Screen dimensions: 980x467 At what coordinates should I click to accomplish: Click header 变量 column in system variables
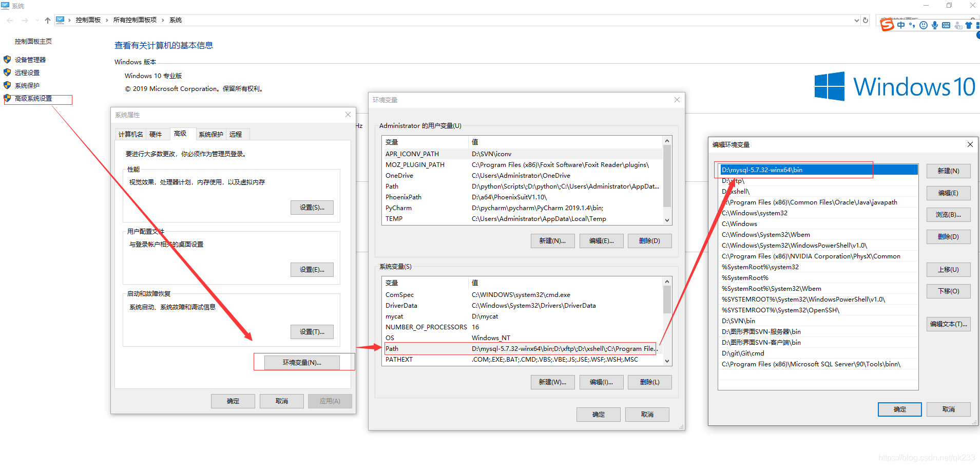tap(426, 283)
